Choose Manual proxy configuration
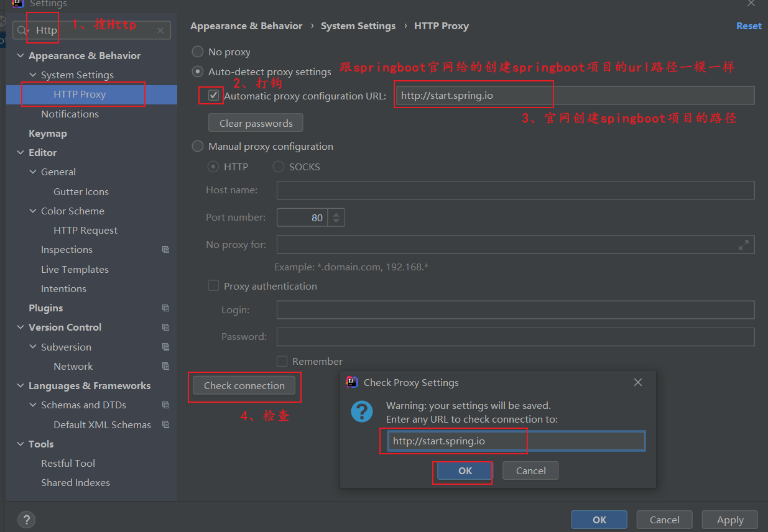The image size is (768, 532). tap(198, 147)
